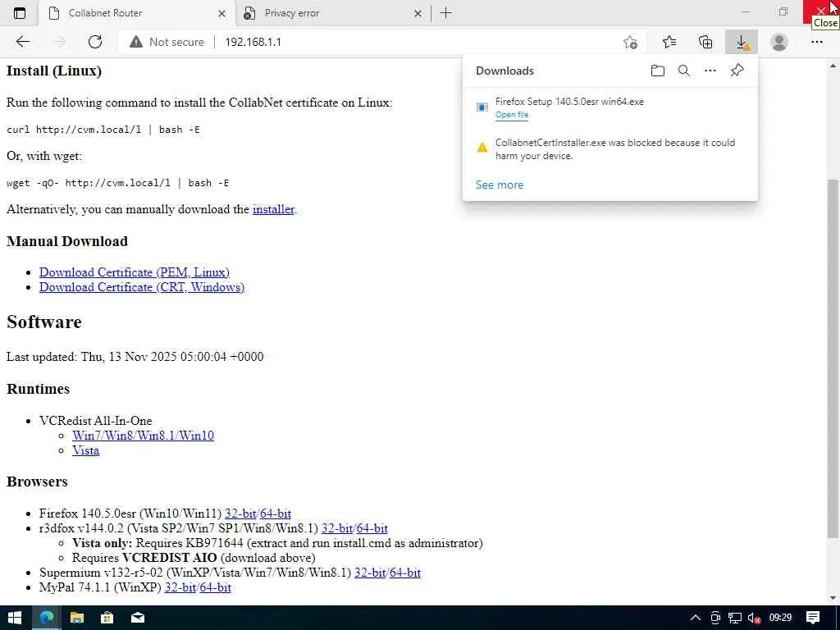
Task: Click Firefox Setup file icon in downloads
Action: [482, 107]
